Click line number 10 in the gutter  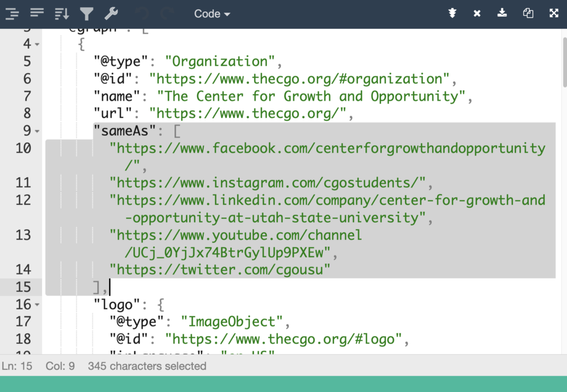pyautogui.click(x=23, y=148)
